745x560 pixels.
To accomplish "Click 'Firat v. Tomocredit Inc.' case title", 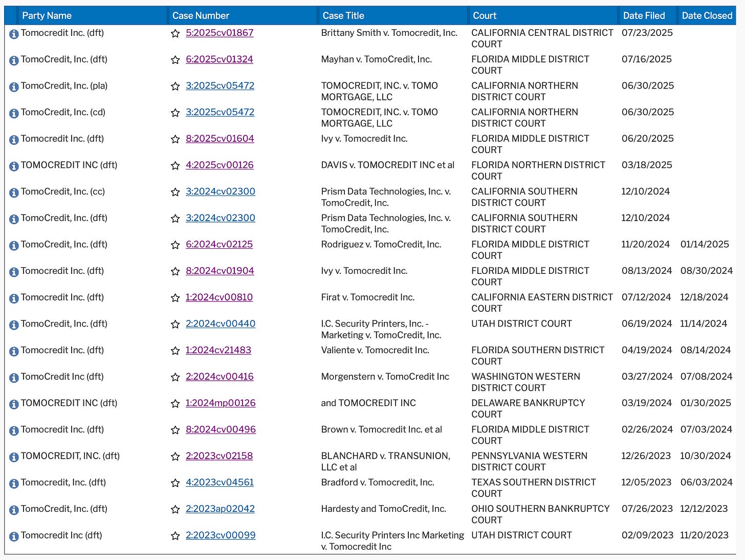I will (x=368, y=297).
